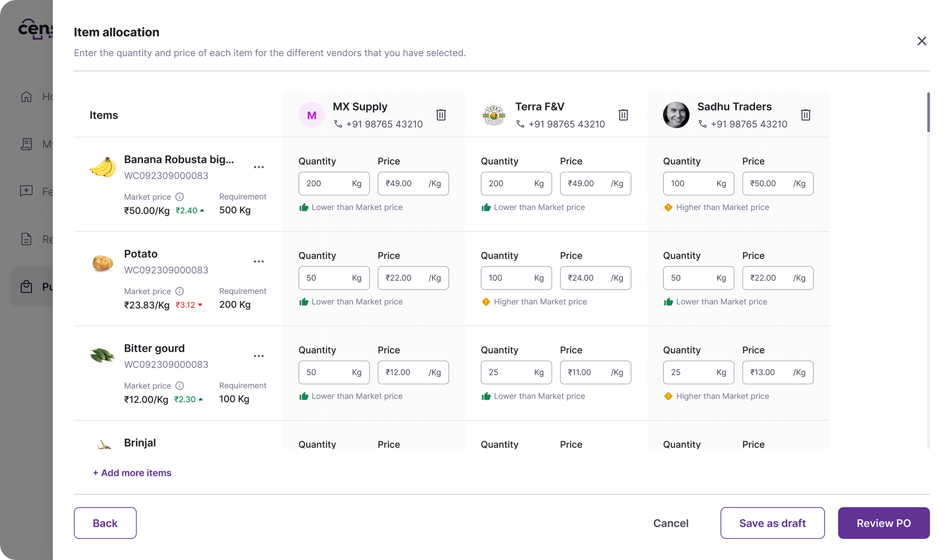951x560 pixels.
Task: Expand Bitter gourd options ellipsis
Action: (258, 356)
